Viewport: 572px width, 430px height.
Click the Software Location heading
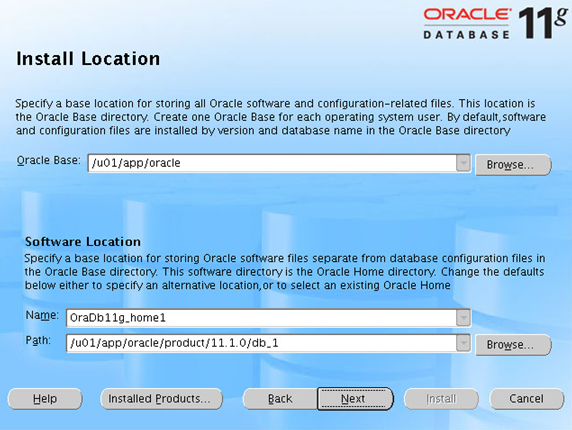click(83, 241)
